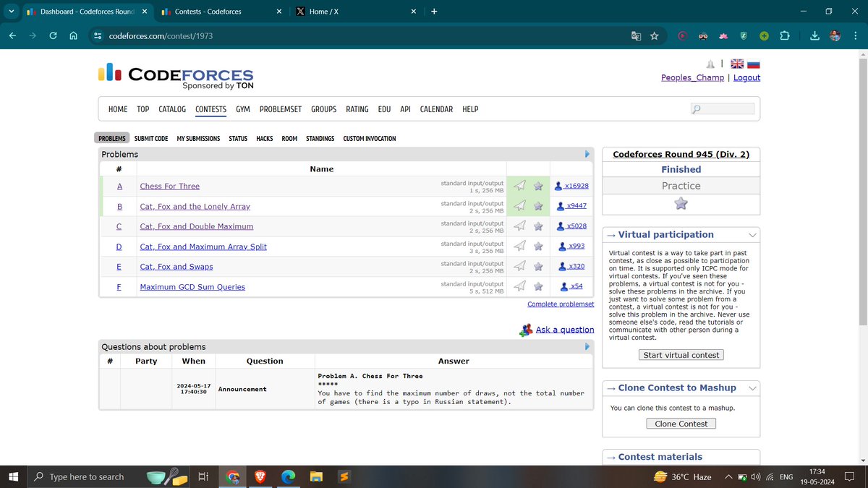
Task: Reload the page with the refresh icon
Action: tap(53, 35)
